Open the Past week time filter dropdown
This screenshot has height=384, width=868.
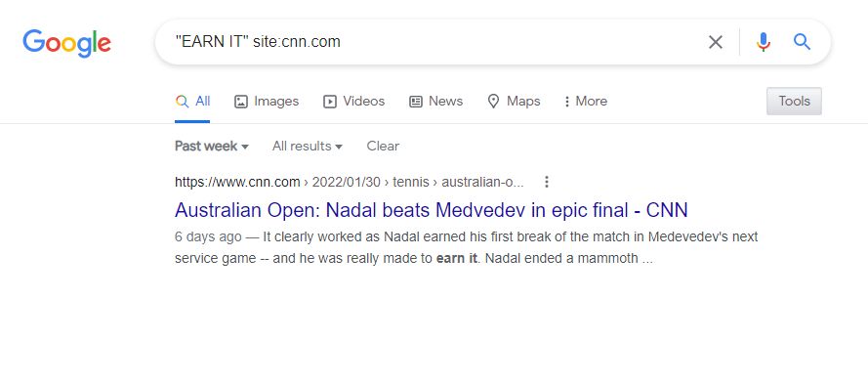212,147
